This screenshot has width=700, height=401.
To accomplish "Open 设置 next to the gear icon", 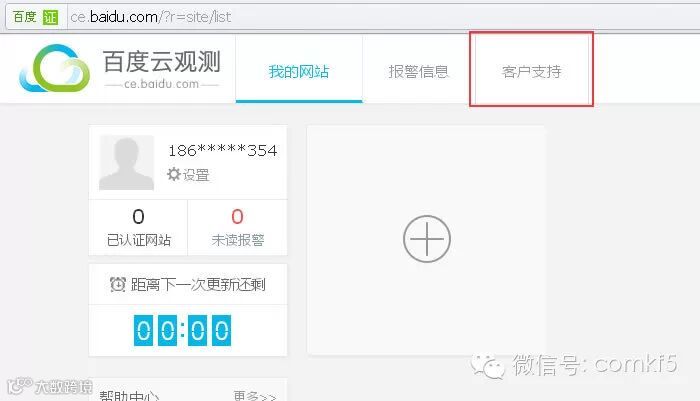I will click(x=196, y=175).
